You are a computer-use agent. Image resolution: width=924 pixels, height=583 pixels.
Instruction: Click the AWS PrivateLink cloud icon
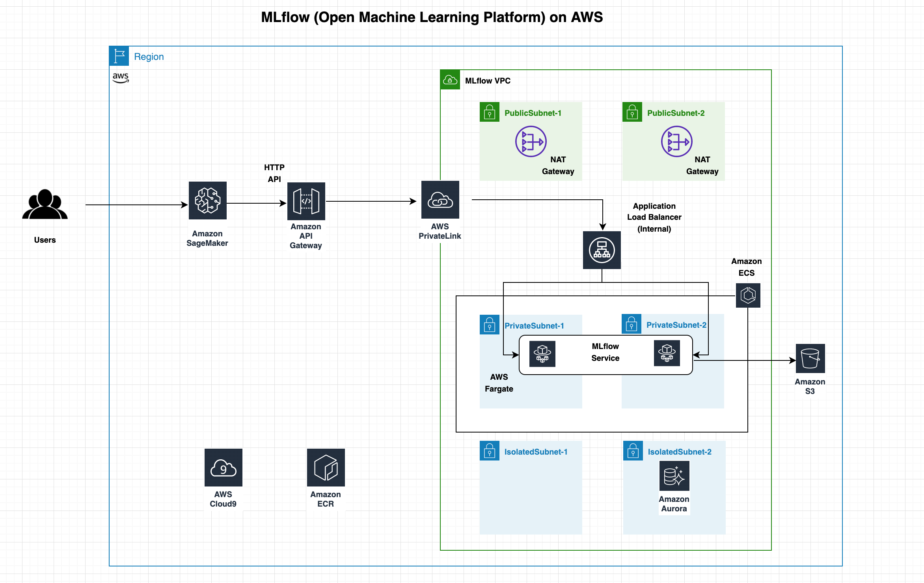tap(440, 200)
